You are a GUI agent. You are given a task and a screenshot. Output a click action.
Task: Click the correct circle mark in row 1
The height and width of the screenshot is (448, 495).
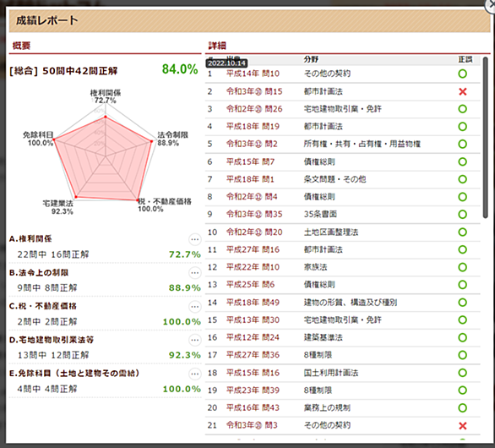(x=463, y=74)
